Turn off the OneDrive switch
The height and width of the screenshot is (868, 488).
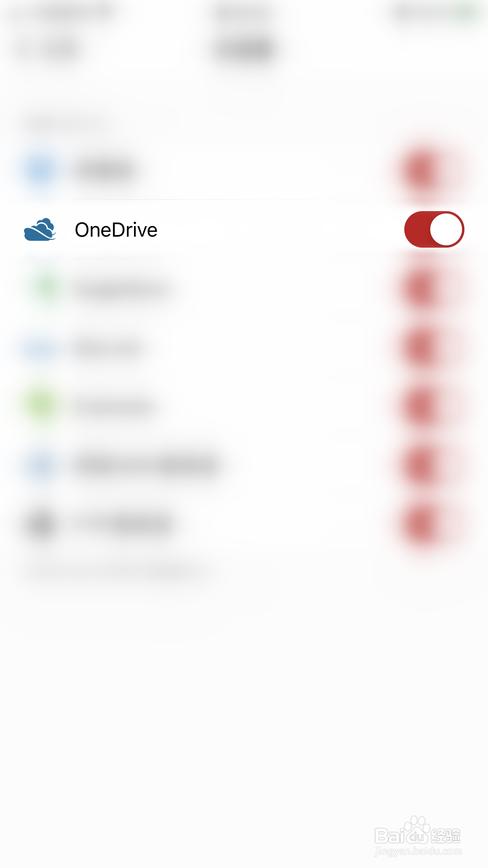(434, 230)
